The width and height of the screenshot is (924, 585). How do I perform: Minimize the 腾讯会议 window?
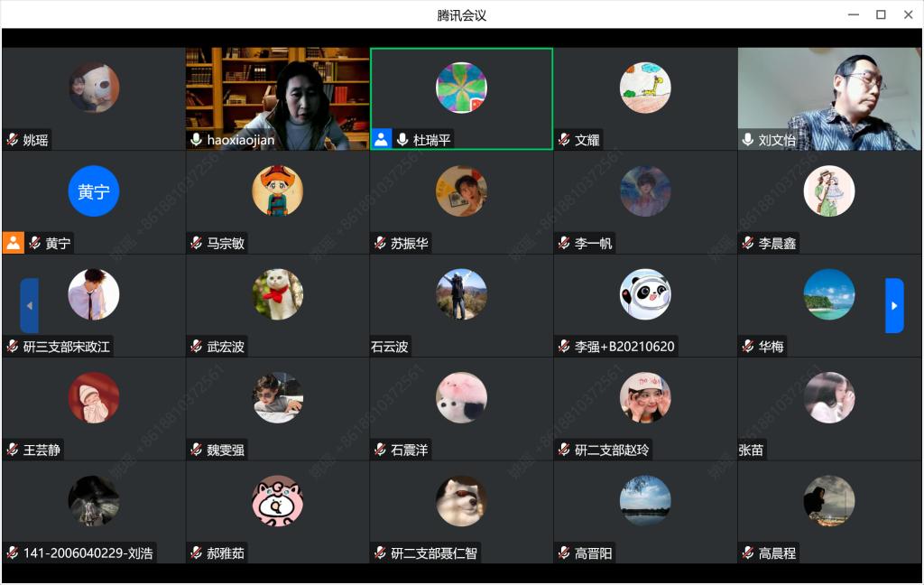pyautogui.click(x=853, y=14)
